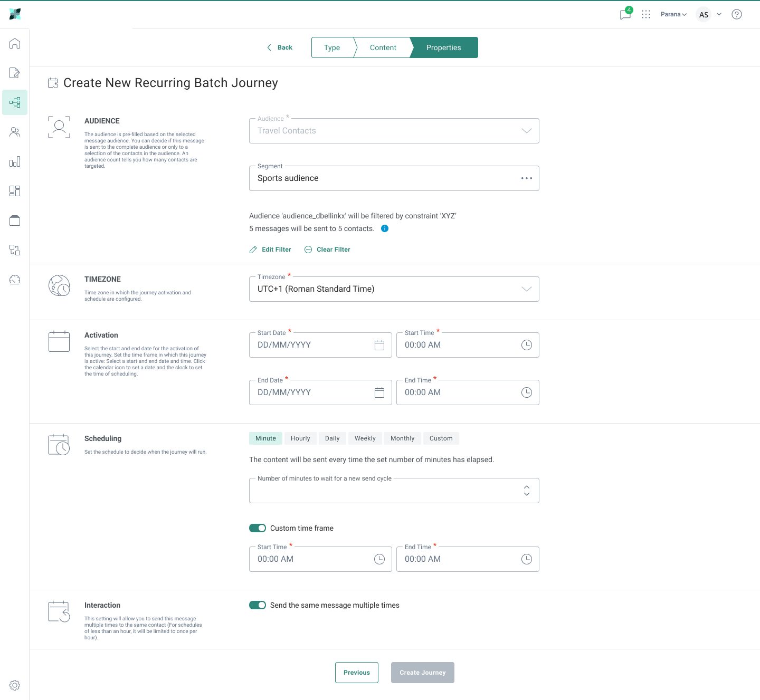Image resolution: width=760 pixels, height=700 pixels.
Task: Select Monthly scheduling tab
Action: coord(402,438)
